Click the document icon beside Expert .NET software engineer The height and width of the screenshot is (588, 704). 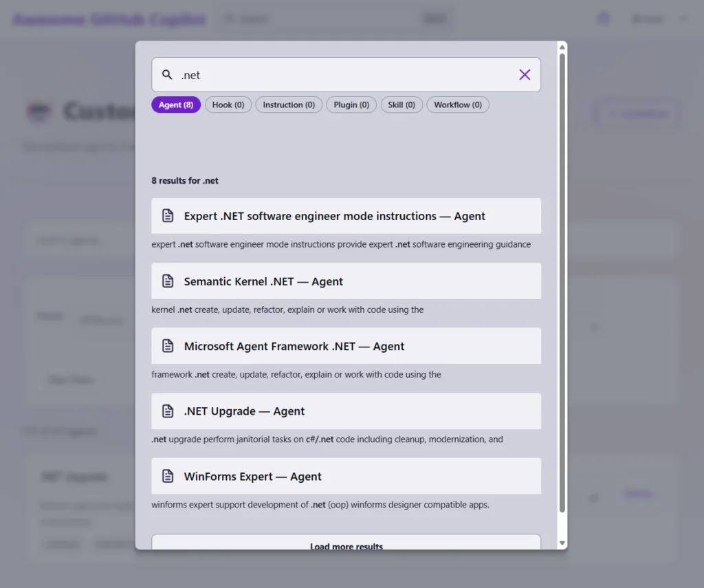click(x=167, y=215)
